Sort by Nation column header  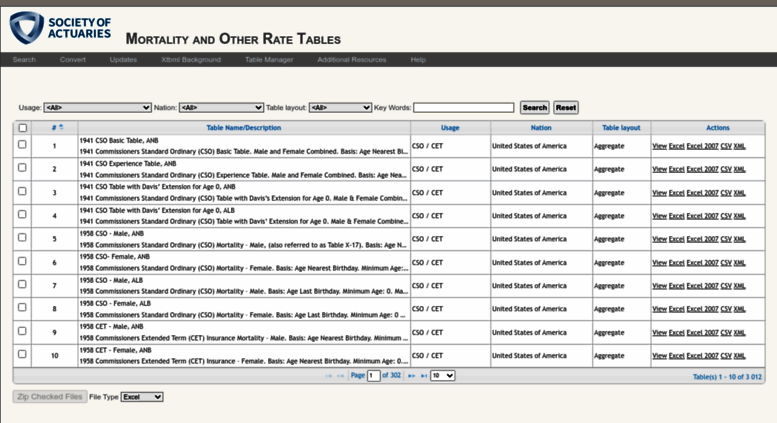coord(541,128)
